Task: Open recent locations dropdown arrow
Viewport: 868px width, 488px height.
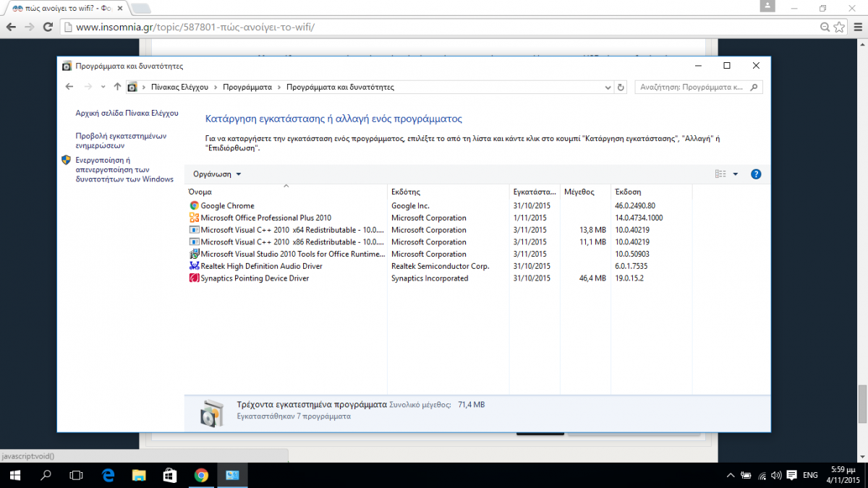Action: [102, 87]
